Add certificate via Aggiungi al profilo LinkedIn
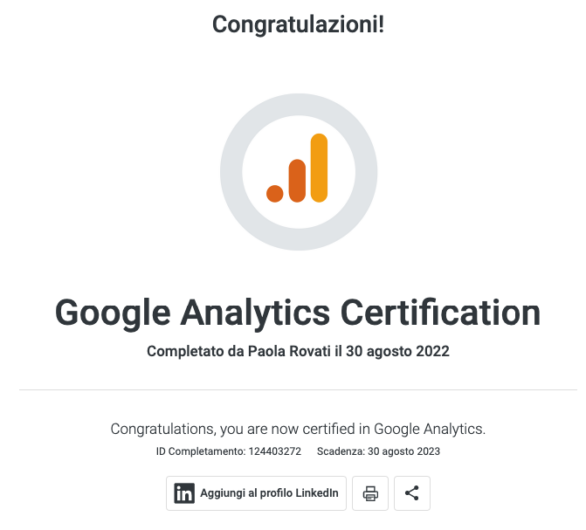The height and width of the screenshot is (530, 586). point(256,493)
